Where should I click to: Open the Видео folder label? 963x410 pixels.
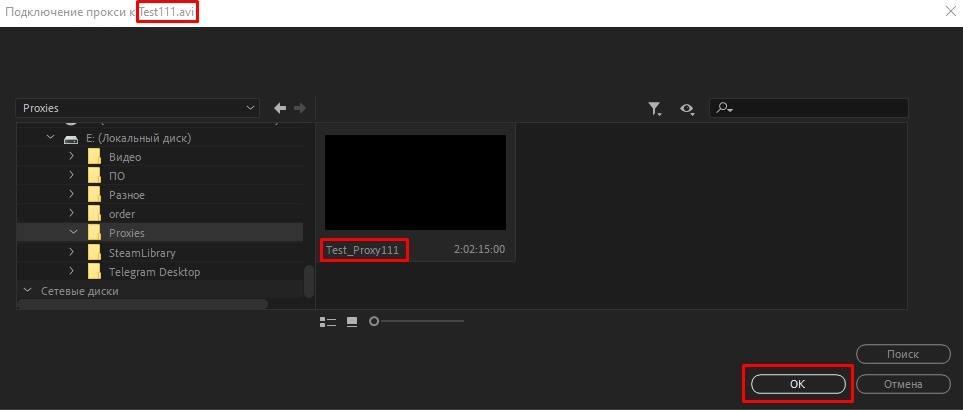(x=125, y=157)
